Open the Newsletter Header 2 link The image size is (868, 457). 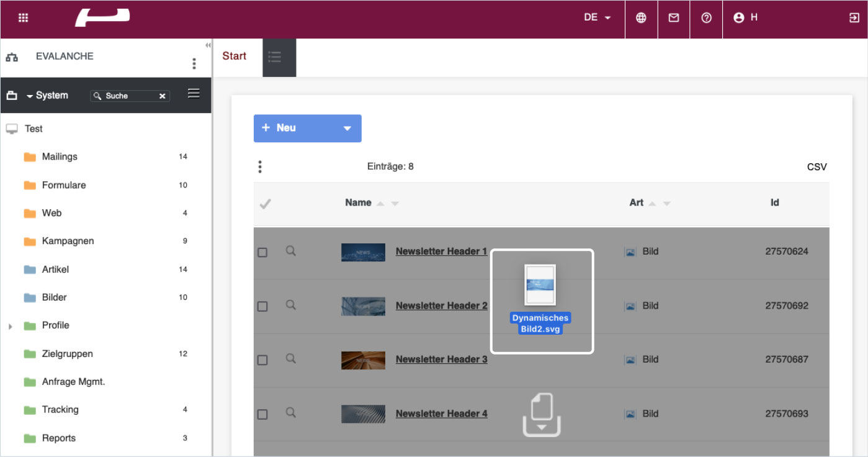441,305
